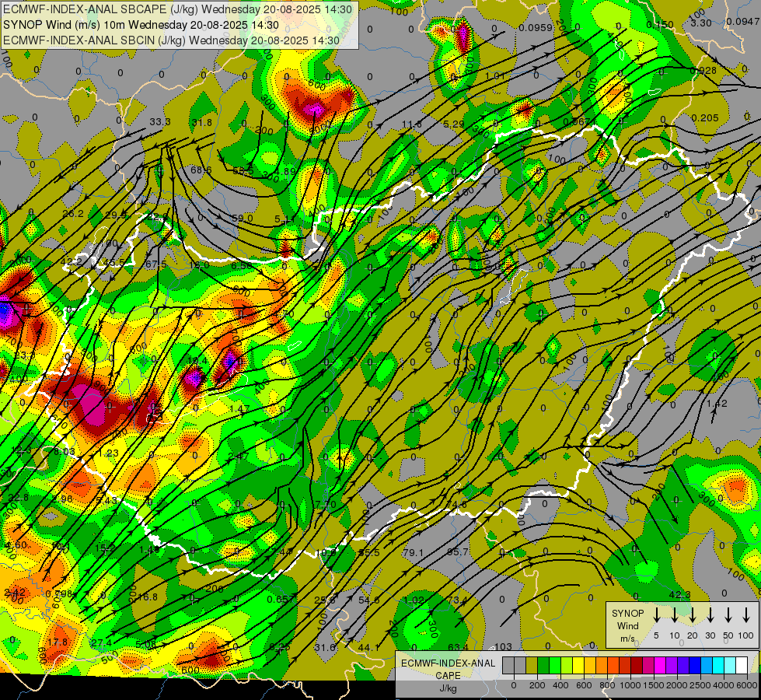This screenshot has height=700, width=761.
Task: Click the SYNOP Wind 10m title line in the header box
Action: click(x=141, y=25)
